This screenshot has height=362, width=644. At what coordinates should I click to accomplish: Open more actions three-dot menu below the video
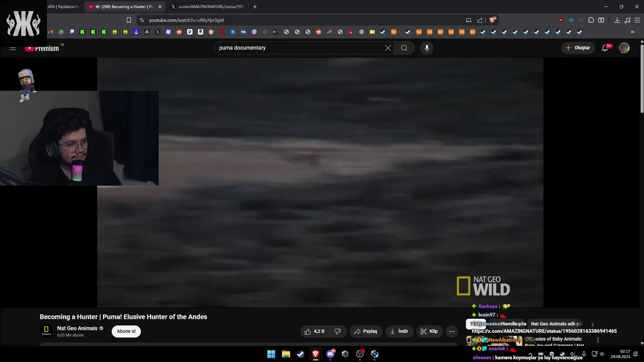click(452, 331)
